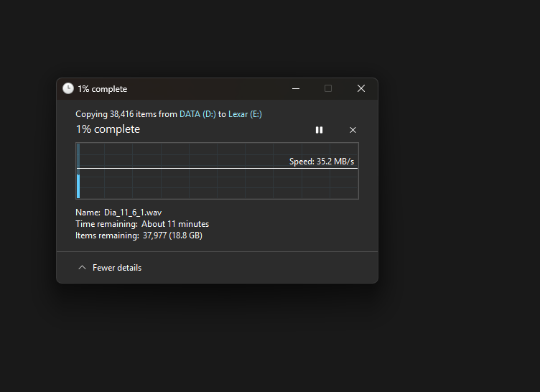Click the Copying 38,416 items from text
The width and height of the screenshot is (540, 392).
(x=126, y=114)
